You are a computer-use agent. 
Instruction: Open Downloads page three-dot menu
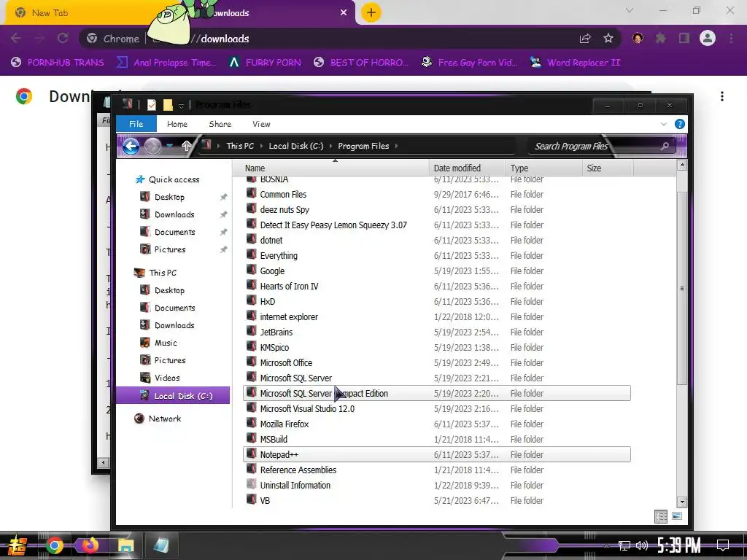721,96
